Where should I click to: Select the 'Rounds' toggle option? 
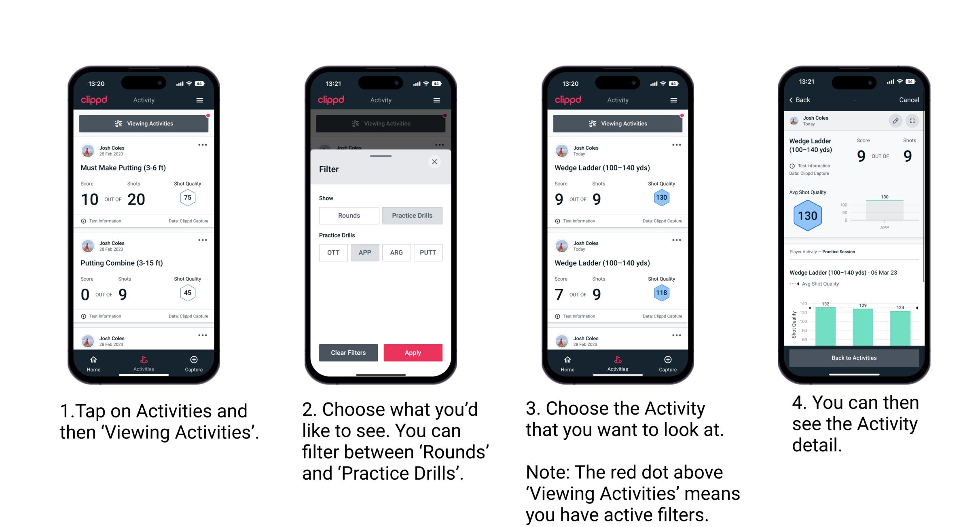point(348,216)
